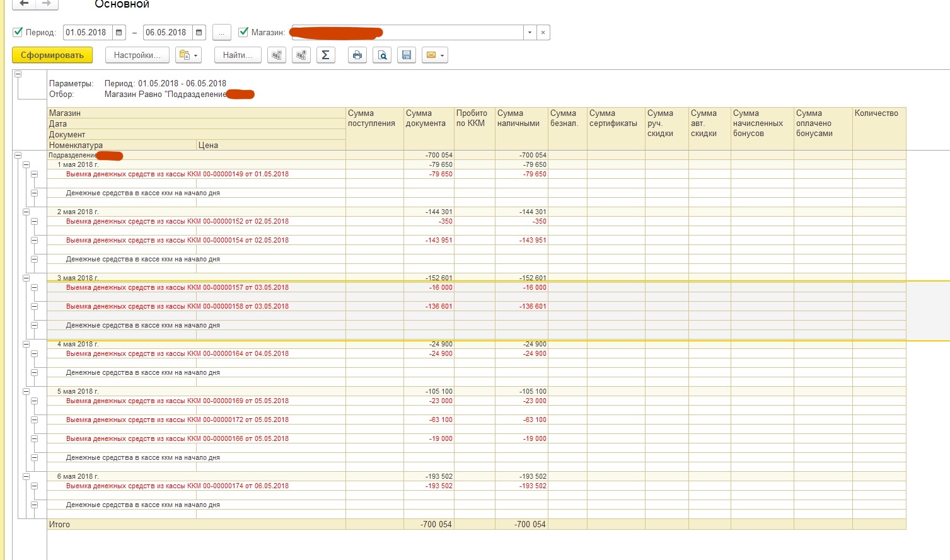Screen dimensions: 950x560
Task: Open print preview with the magnifier icon
Action: pos(382,55)
